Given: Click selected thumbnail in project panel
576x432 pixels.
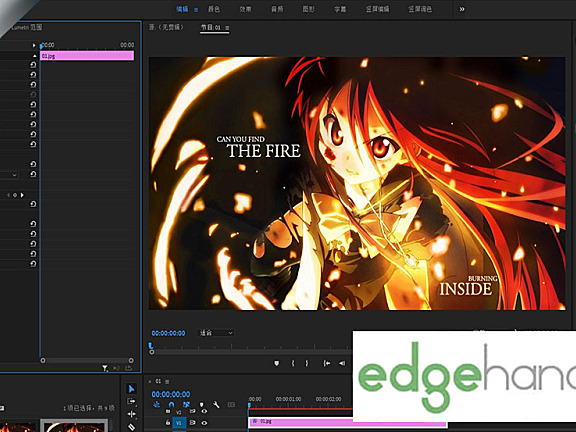Looking at the screenshot, I should 74,426.
